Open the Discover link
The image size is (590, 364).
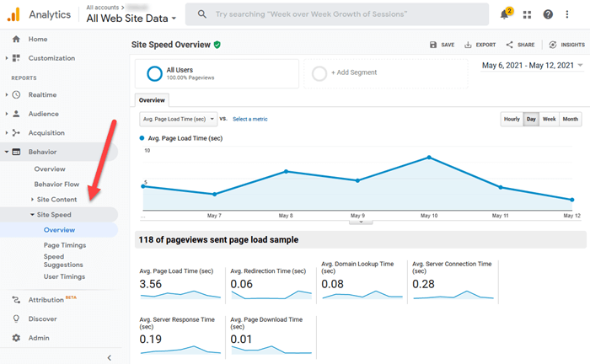click(x=42, y=318)
